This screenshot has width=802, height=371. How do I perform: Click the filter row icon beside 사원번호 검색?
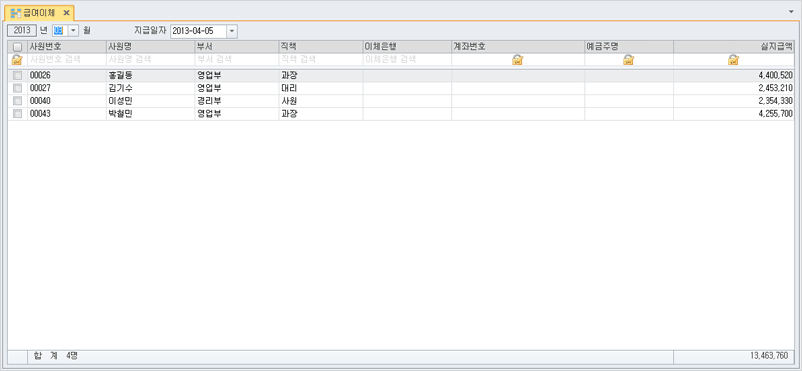[x=17, y=60]
